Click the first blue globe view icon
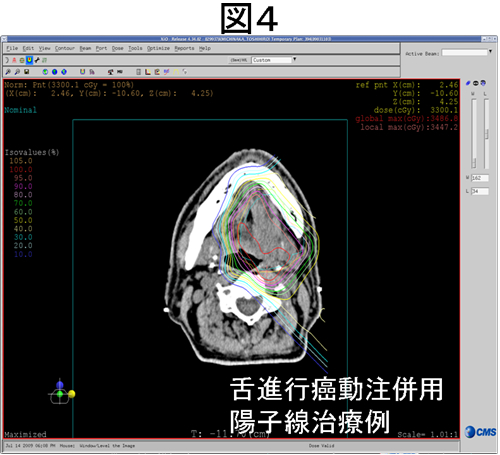This screenshot has height=455, width=500. point(45,72)
